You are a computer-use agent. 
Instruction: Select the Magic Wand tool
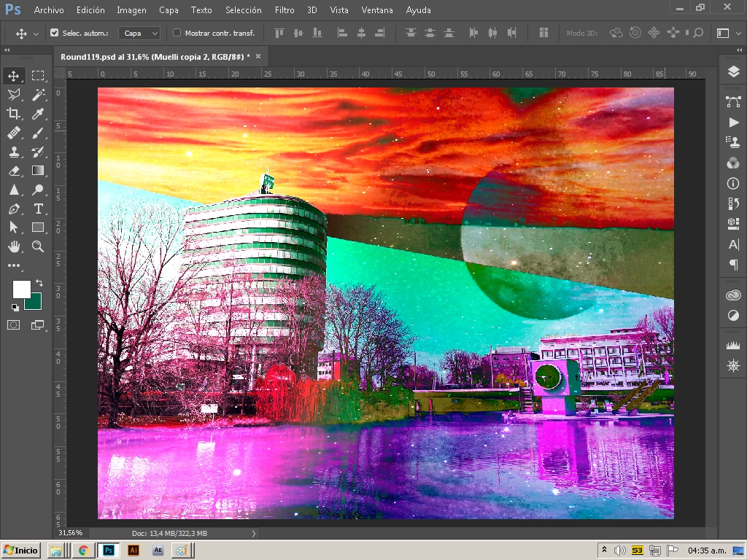pos(38,94)
